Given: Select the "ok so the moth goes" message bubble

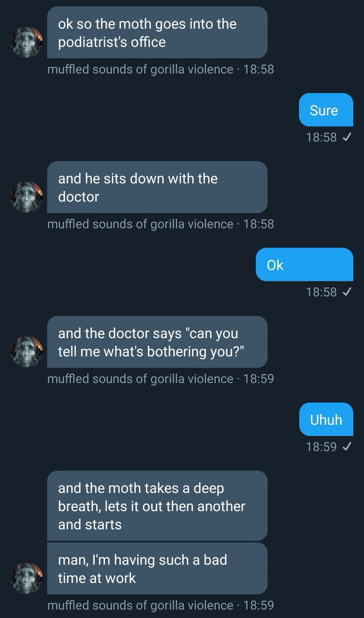Looking at the screenshot, I should pyautogui.click(x=157, y=32).
